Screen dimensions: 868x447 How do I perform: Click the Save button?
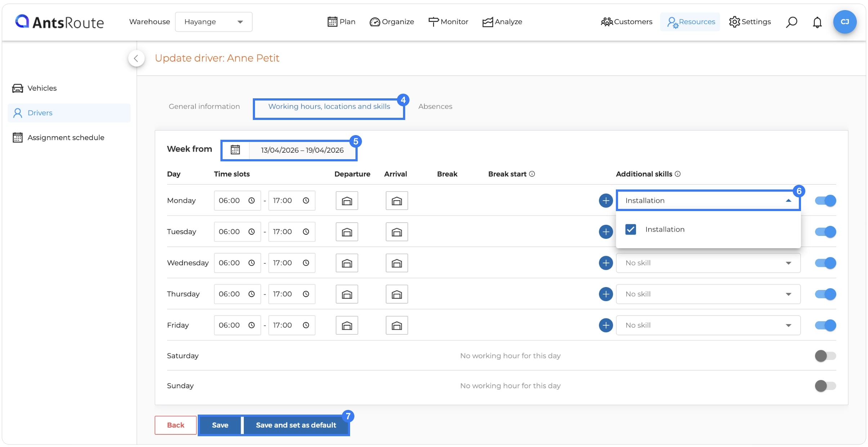click(220, 425)
